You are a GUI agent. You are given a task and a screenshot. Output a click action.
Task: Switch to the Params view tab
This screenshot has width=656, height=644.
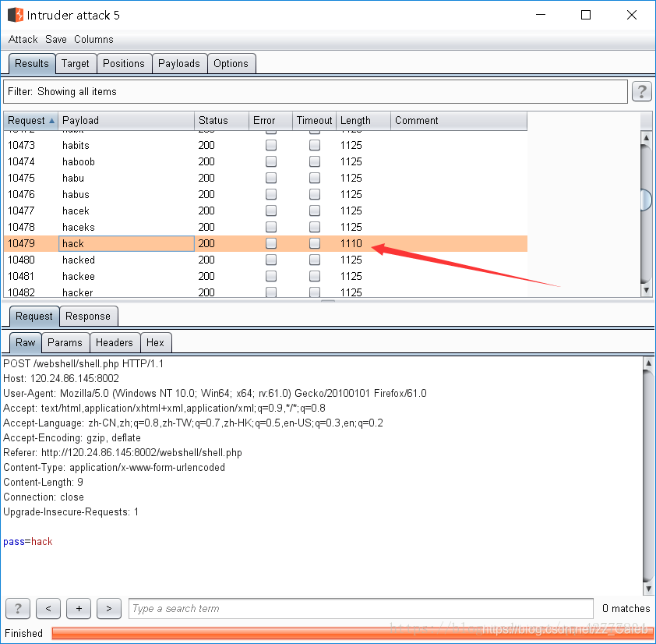65,342
